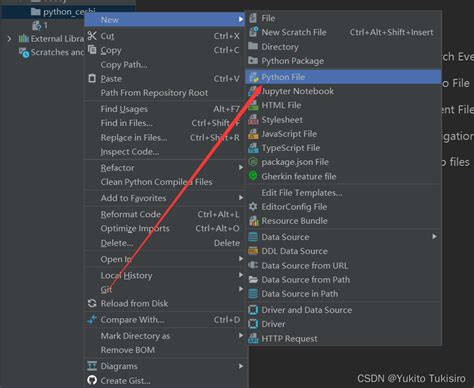This screenshot has height=388, width=474.
Task: Click the Copy icon in context menu
Action: tap(92, 50)
